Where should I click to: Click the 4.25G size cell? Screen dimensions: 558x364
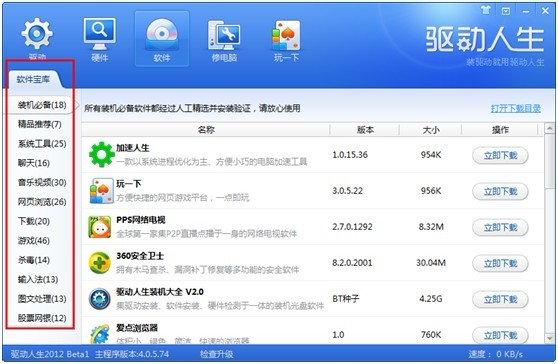click(x=431, y=299)
